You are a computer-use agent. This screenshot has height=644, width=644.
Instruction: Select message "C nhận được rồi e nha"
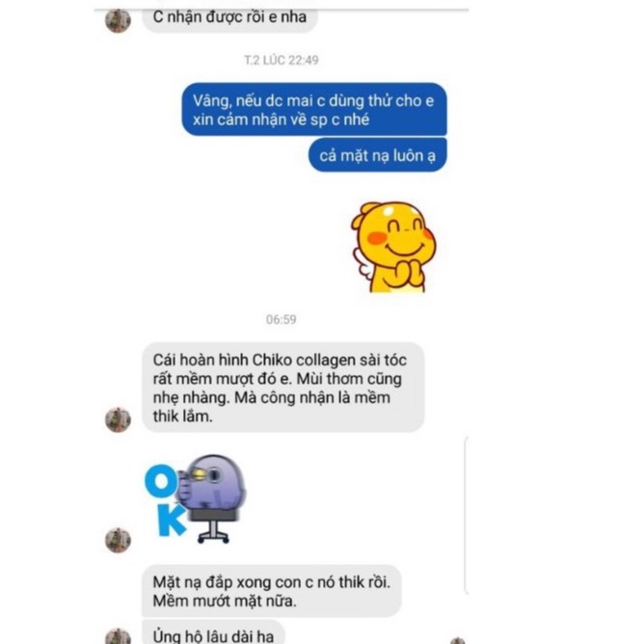pyautogui.click(x=229, y=17)
